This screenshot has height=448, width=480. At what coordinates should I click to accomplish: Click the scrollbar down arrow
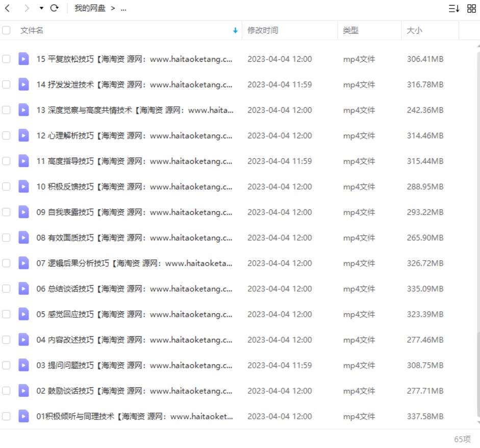point(478,423)
